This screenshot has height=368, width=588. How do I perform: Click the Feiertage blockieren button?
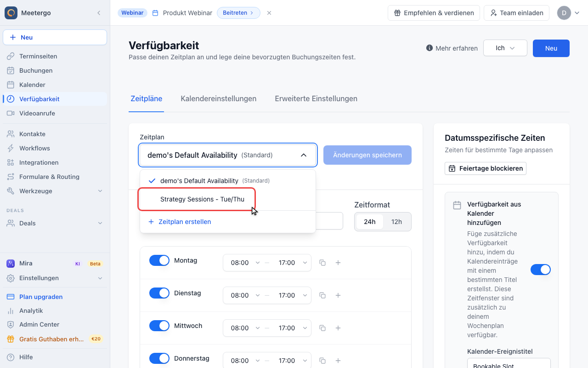(x=486, y=168)
